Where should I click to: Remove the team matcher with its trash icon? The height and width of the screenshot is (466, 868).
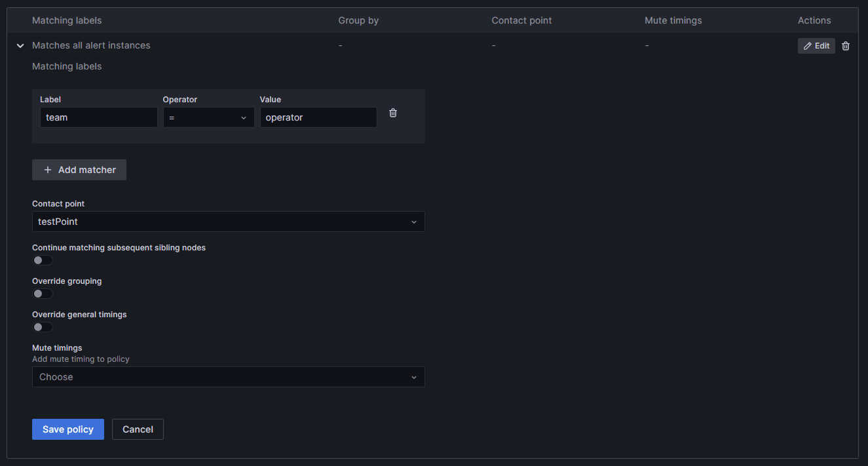392,113
